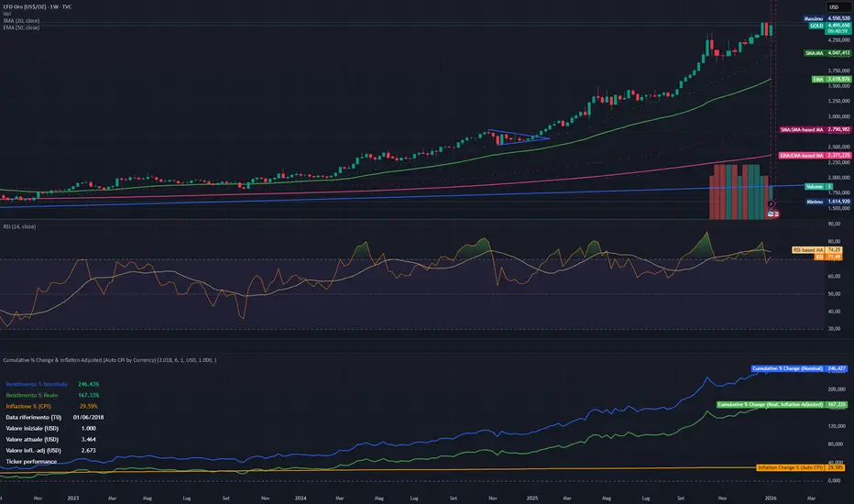Screen dimensions: 854x504
Task: Click the Rendimento % Reale row
Action: [x=53, y=395]
